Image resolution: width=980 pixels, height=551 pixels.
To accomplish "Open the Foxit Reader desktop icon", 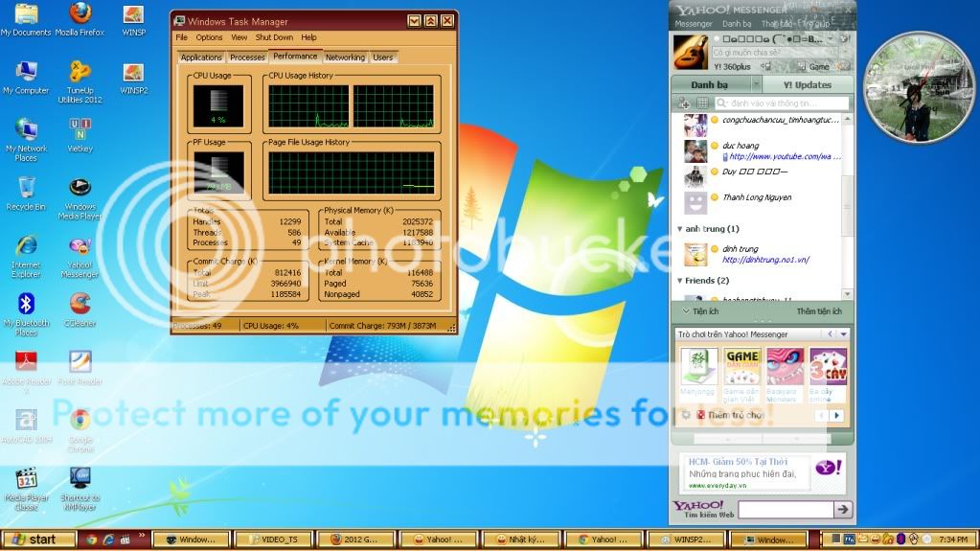I will pos(80,368).
